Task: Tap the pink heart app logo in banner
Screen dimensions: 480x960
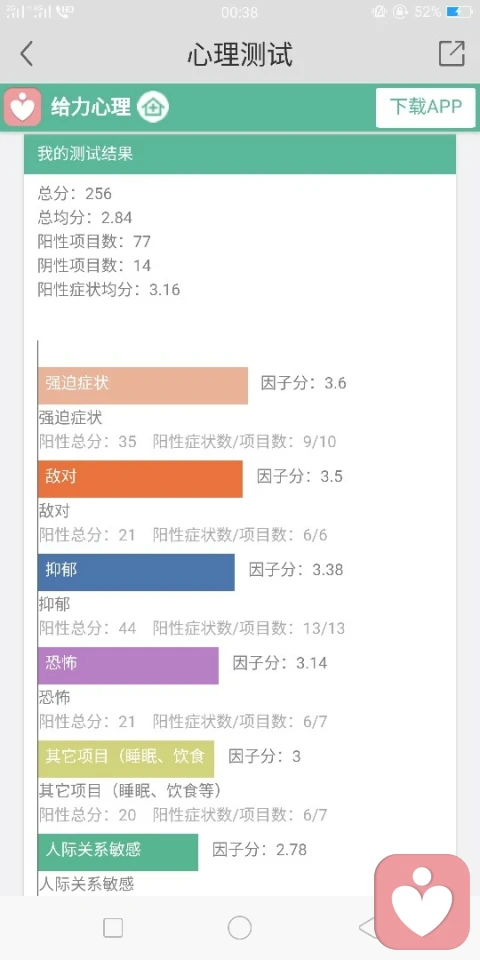Action: pyautogui.click(x=23, y=107)
